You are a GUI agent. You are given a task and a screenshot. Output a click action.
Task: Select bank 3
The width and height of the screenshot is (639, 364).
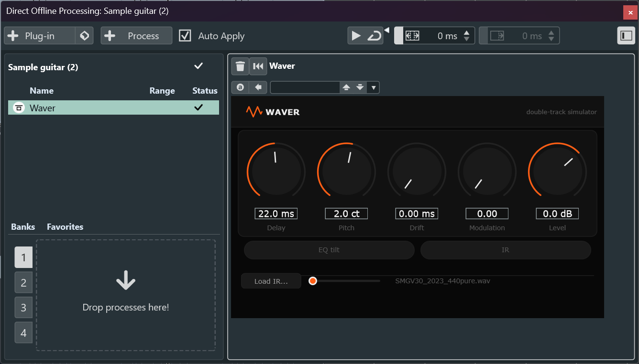pyautogui.click(x=23, y=308)
